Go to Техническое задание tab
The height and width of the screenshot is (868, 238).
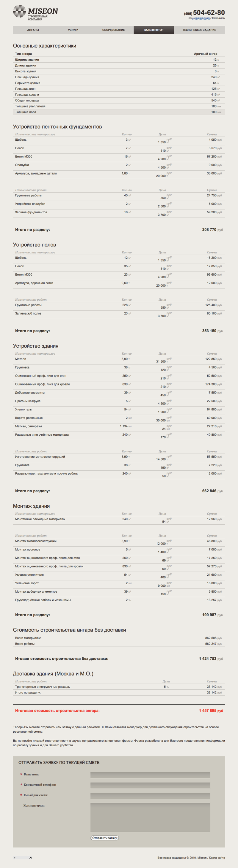pyautogui.click(x=199, y=30)
